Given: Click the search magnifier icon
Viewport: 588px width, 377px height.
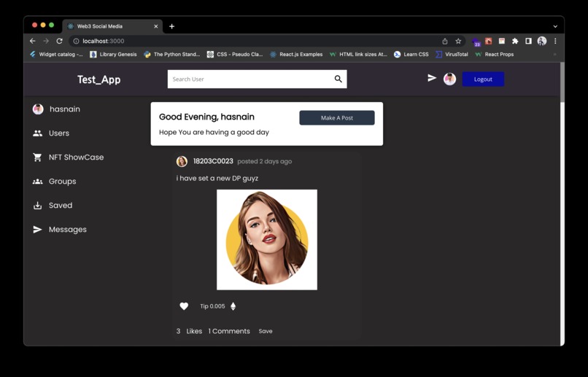Looking at the screenshot, I should (x=339, y=79).
